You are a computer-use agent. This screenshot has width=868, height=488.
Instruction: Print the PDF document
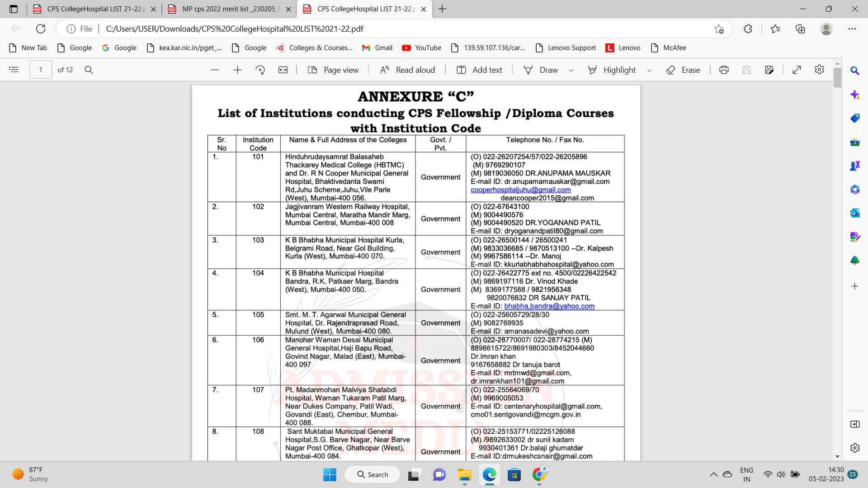(x=724, y=70)
